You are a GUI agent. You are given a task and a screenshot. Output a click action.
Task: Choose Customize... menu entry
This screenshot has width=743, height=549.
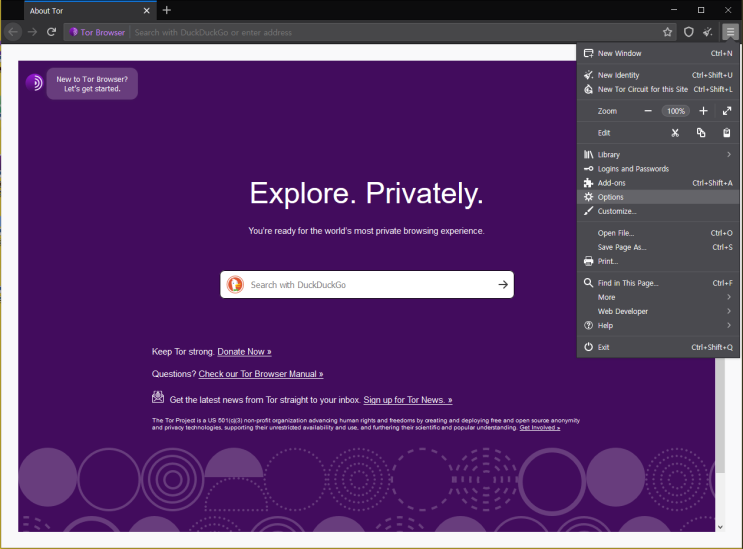point(658,211)
